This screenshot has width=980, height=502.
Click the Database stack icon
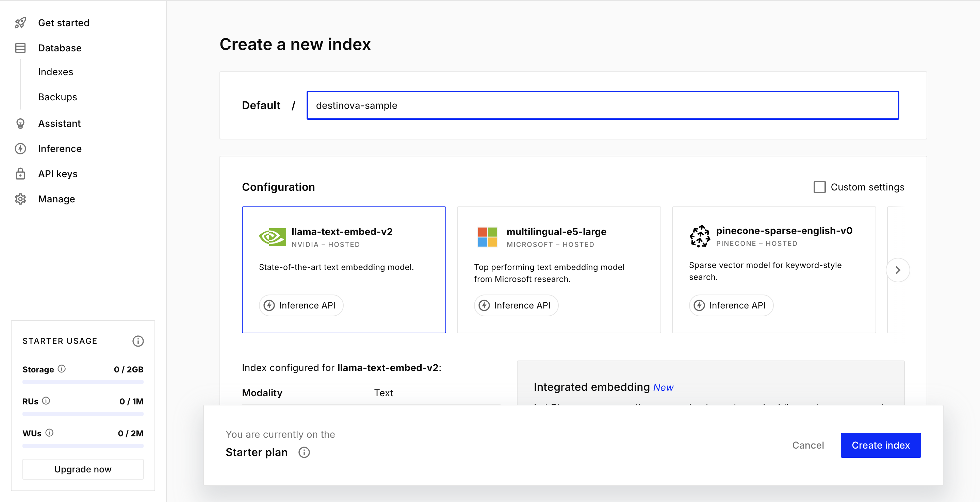click(20, 48)
